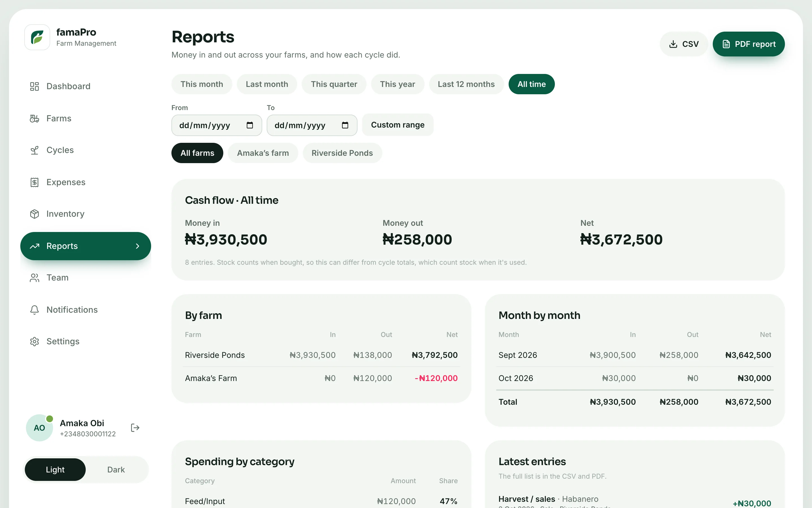Expand the Reports sidebar chevron
Viewport: 812px width, 508px height.
coord(137,246)
